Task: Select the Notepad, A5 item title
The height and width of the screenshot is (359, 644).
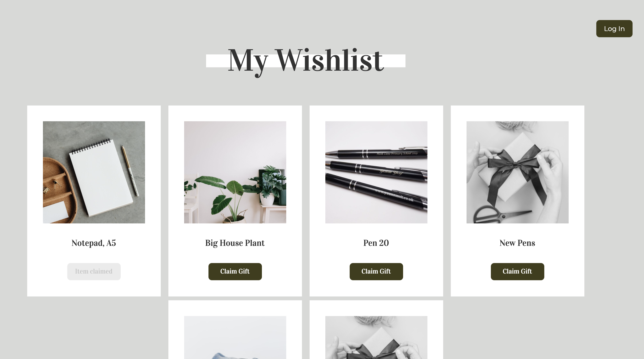Action: [94, 243]
